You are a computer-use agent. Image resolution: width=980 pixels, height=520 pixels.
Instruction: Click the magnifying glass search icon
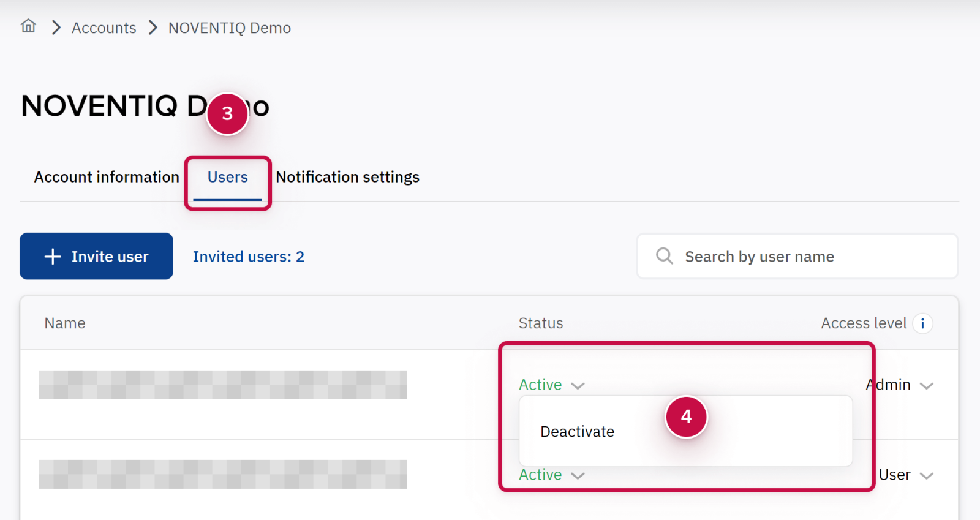(664, 256)
